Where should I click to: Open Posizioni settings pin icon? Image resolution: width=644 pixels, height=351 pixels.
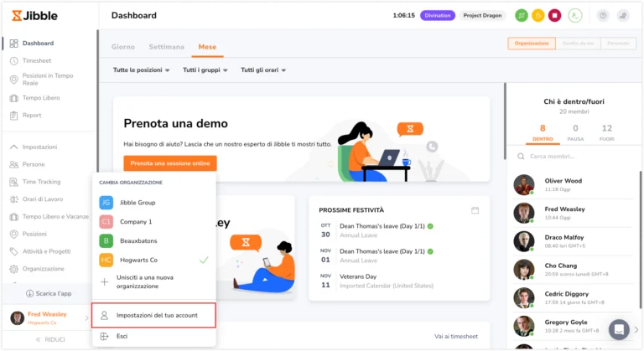[14, 234]
